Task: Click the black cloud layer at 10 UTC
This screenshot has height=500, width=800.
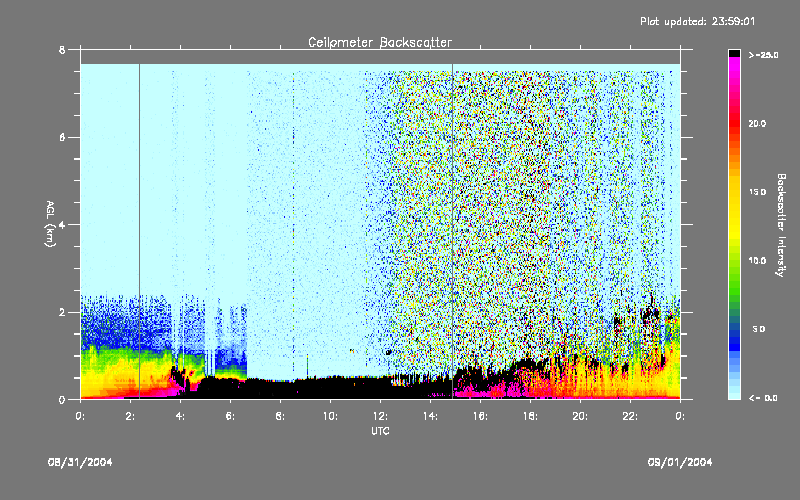Action: [330, 388]
